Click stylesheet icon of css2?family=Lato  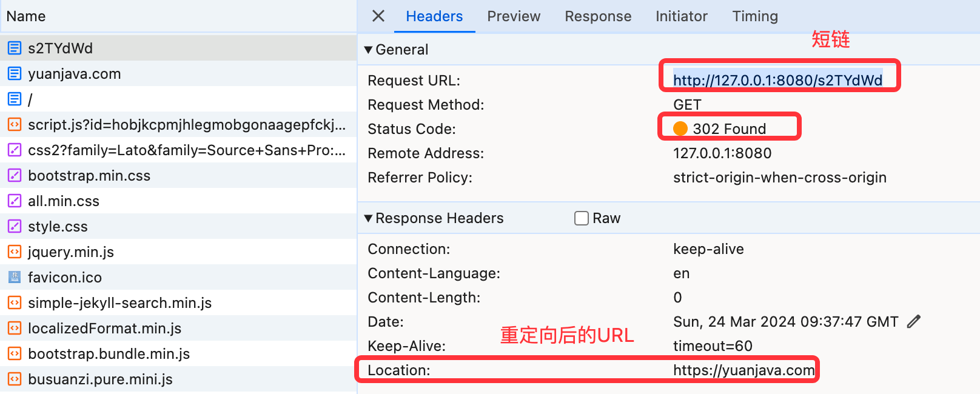tap(15, 150)
